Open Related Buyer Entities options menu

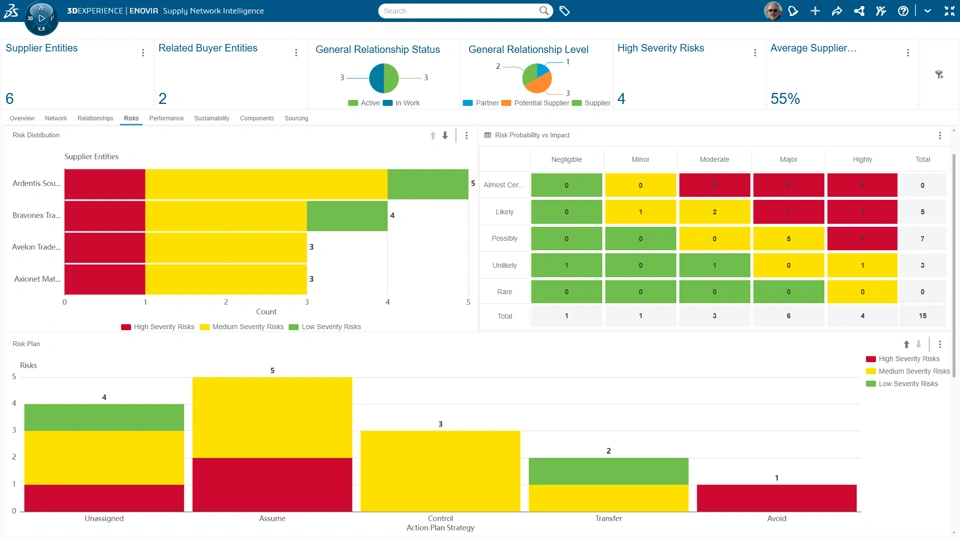[296, 53]
